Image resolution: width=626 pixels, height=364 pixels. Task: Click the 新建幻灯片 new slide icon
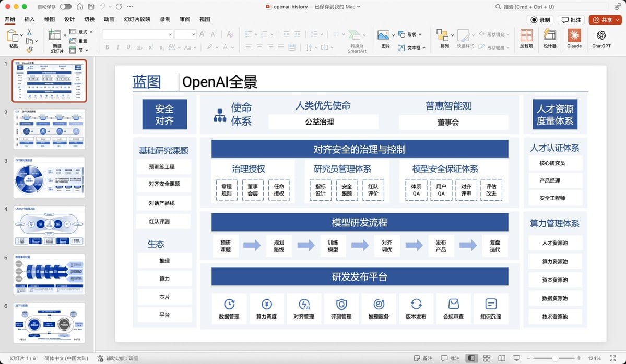pos(55,35)
